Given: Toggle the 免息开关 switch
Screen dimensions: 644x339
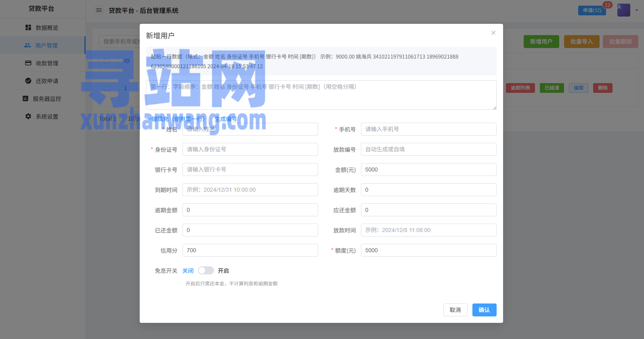Looking at the screenshot, I should 206,270.
